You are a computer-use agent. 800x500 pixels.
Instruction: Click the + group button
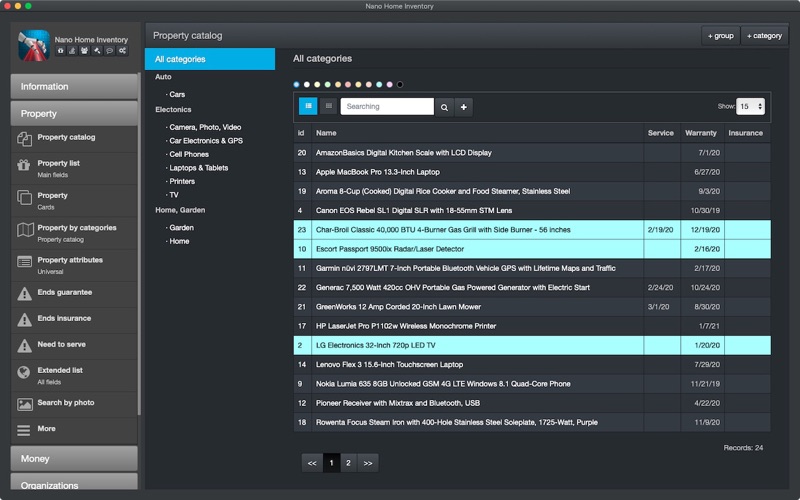[x=720, y=36]
